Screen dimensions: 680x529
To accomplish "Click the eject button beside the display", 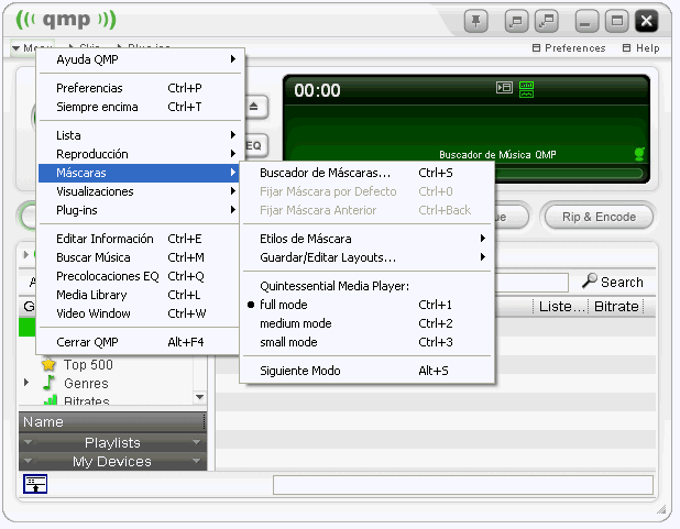I will click(x=255, y=106).
